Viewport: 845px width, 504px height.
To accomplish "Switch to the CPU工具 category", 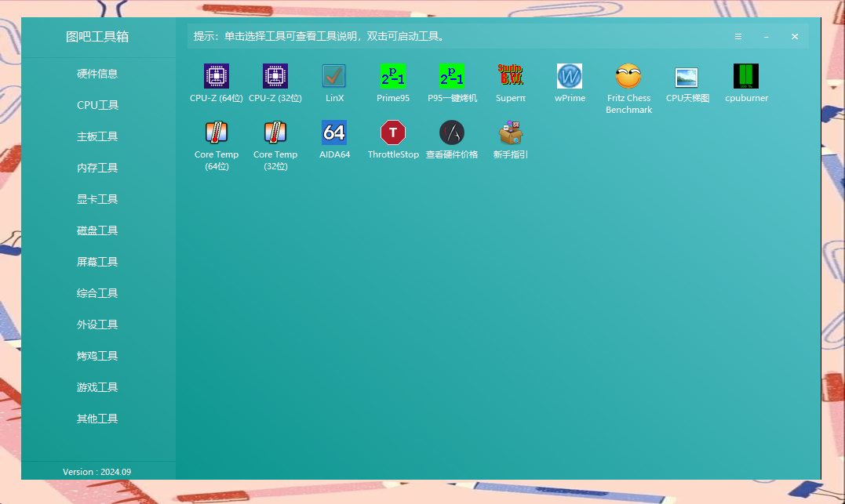I will (x=97, y=105).
